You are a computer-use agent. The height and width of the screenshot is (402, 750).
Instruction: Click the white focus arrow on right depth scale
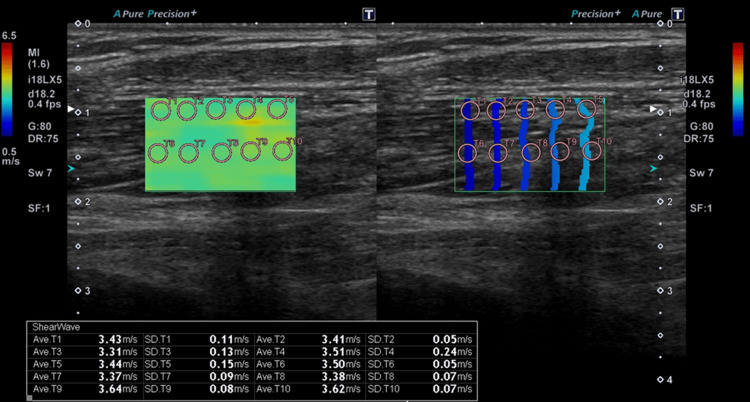[654, 110]
